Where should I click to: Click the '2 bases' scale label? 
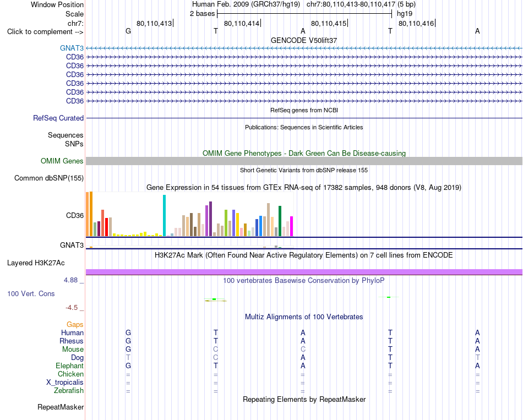[202, 14]
